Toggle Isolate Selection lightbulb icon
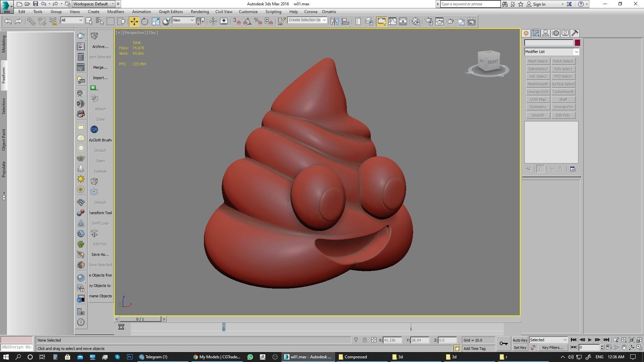This screenshot has height=362, width=644. (356, 340)
